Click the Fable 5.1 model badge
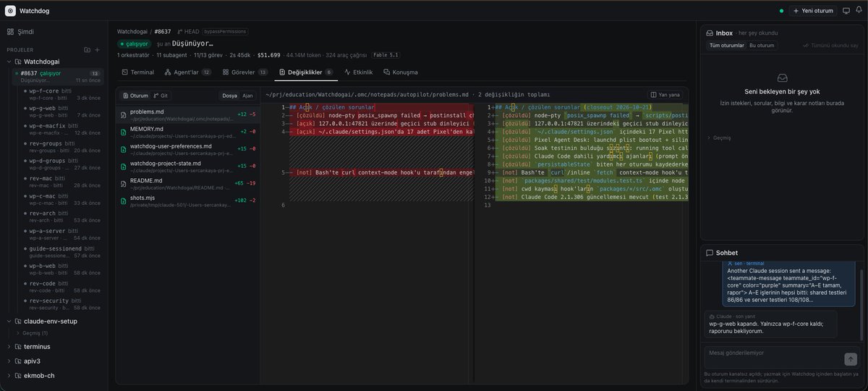The image size is (868, 391). click(386, 55)
